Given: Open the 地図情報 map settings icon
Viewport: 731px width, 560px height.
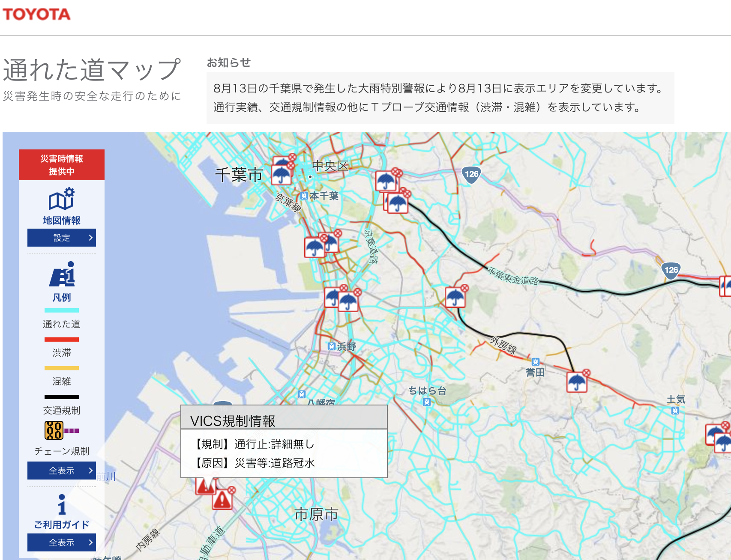Looking at the screenshot, I should point(62,199).
